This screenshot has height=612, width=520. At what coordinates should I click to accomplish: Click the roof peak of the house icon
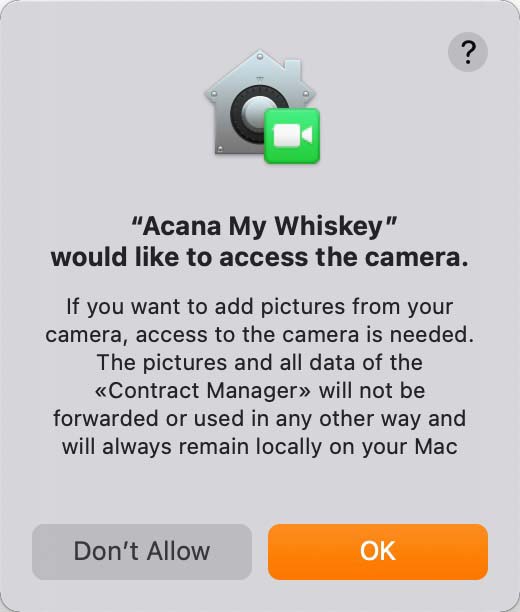tap(260, 55)
